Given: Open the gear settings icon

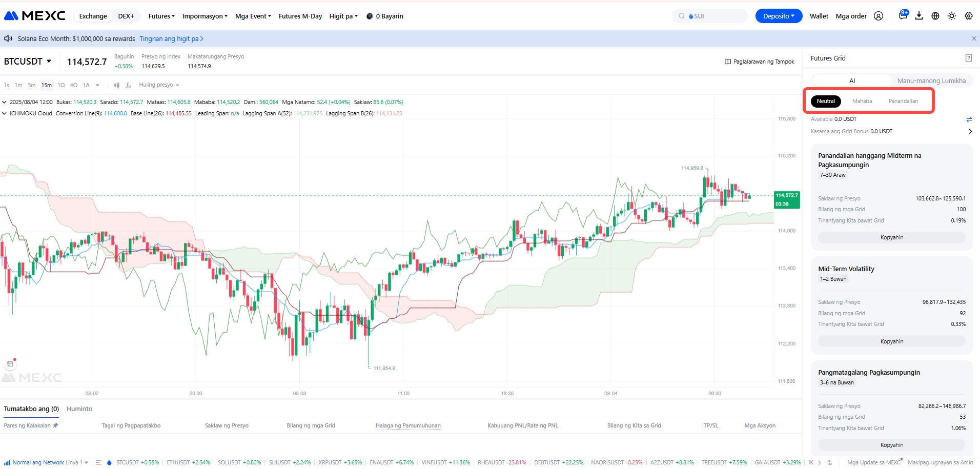Looking at the screenshot, I should coord(968,16).
